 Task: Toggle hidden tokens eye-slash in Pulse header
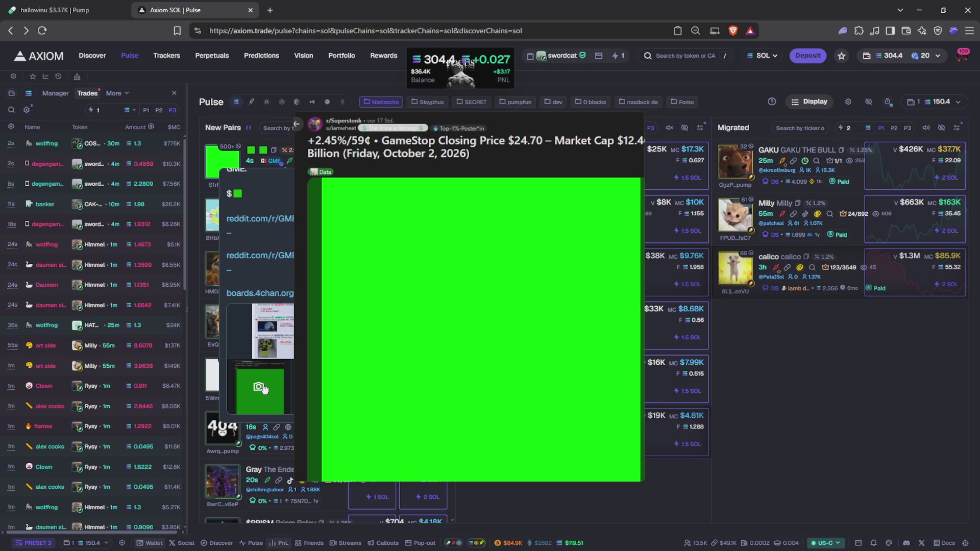point(868,102)
